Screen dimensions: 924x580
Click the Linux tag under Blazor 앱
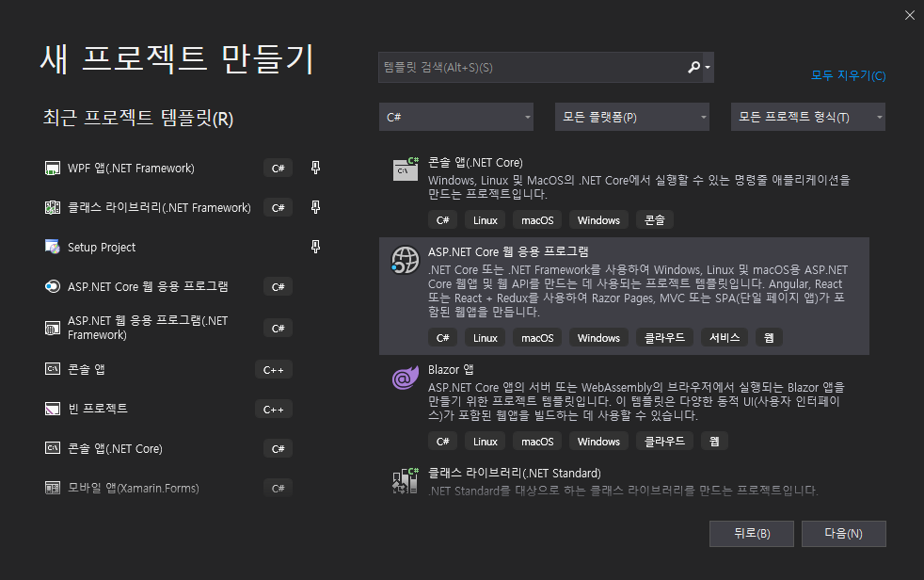[485, 442]
